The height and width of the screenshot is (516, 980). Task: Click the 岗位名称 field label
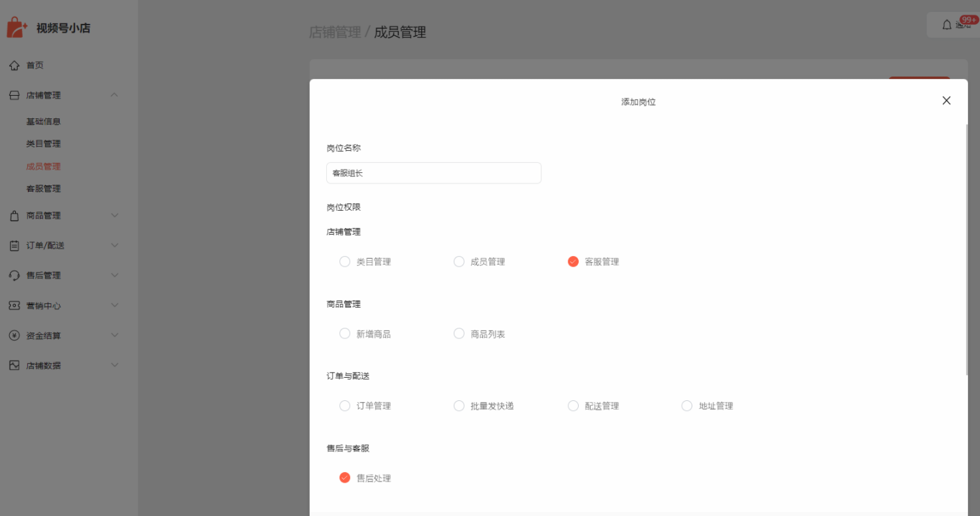343,148
